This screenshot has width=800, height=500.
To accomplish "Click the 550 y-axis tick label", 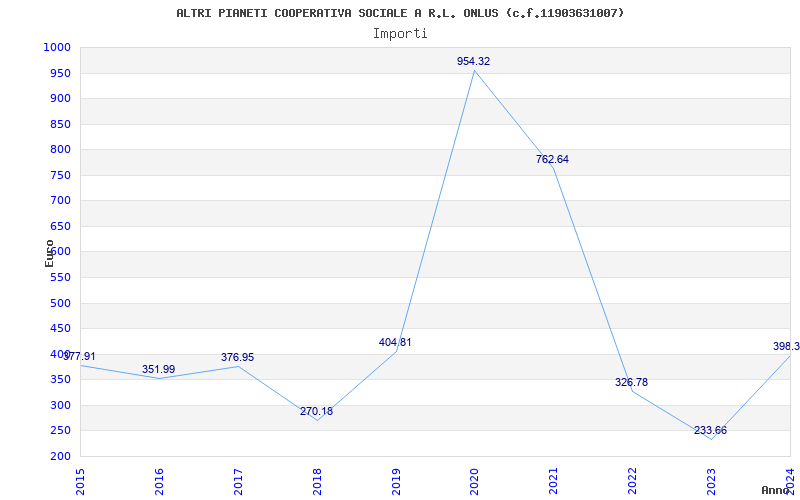I will click(60, 278).
